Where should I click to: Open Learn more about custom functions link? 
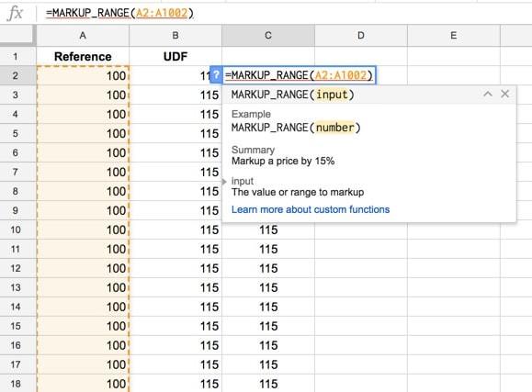point(311,209)
